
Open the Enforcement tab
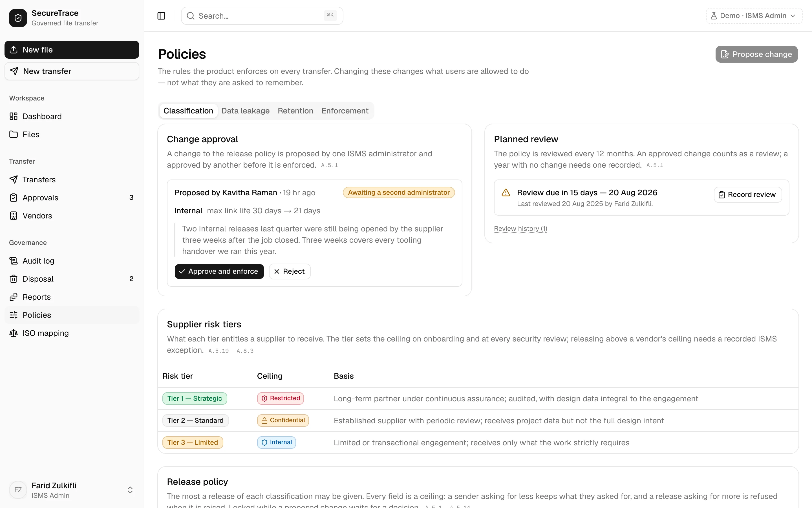(345, 111)
